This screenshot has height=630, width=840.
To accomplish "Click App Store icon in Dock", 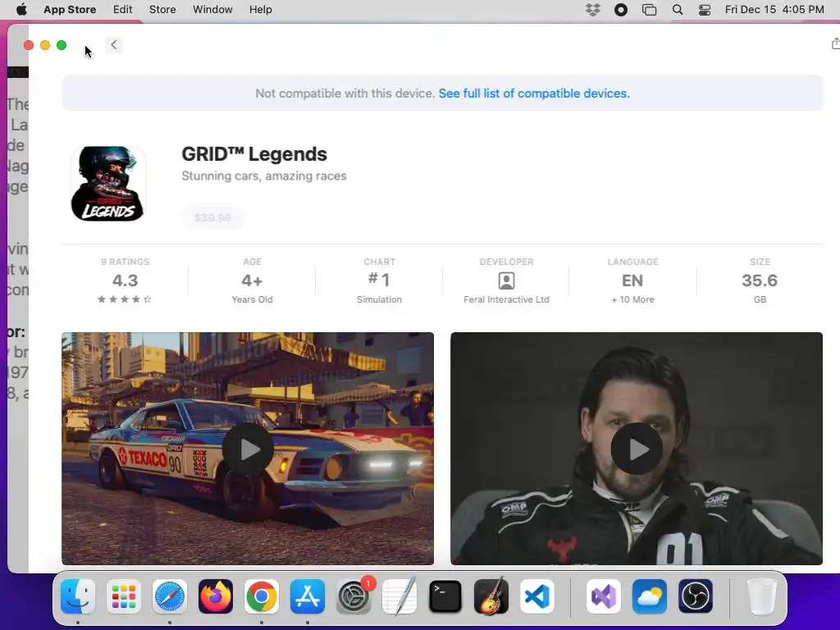I will [x=308, y=596].
